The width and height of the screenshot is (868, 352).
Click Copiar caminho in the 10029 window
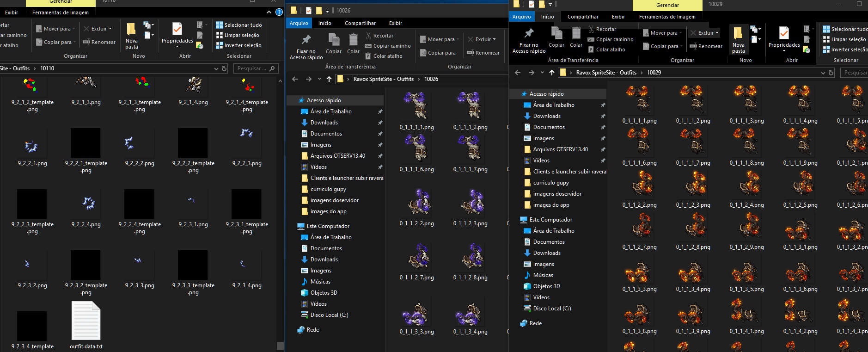point(611,39)
